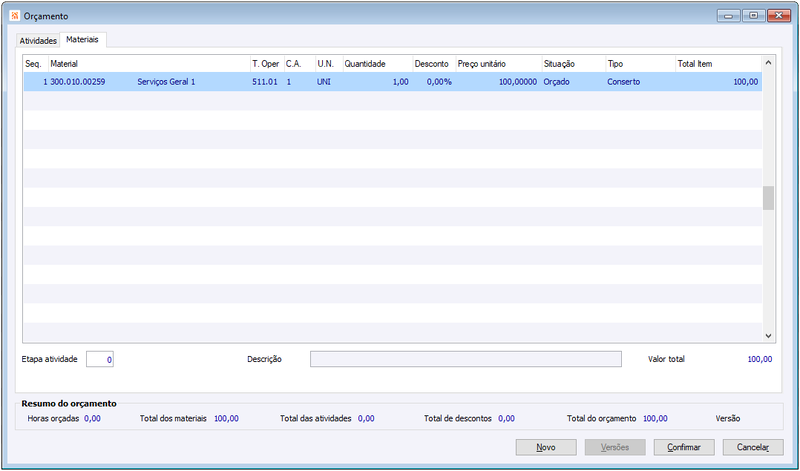The image size is (800, 471).
Task: Click the Total de descontos value 0,00
Action: (x=507, y=418)
